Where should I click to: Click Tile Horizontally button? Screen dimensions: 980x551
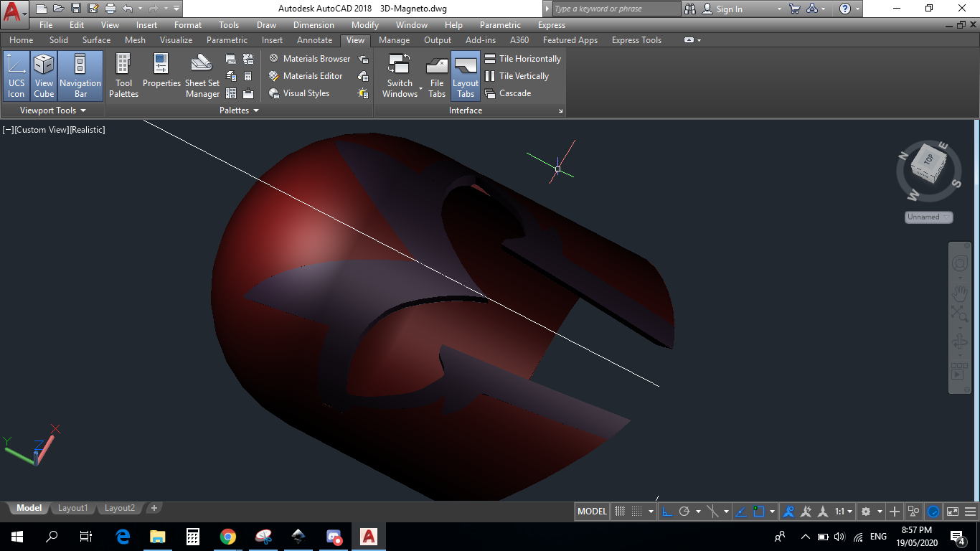coord(523,59)
